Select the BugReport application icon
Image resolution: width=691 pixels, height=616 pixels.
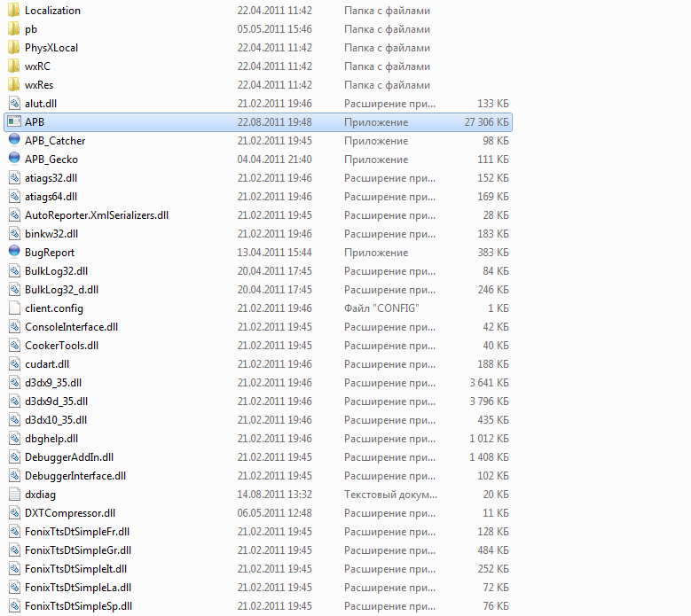[13, 253]
